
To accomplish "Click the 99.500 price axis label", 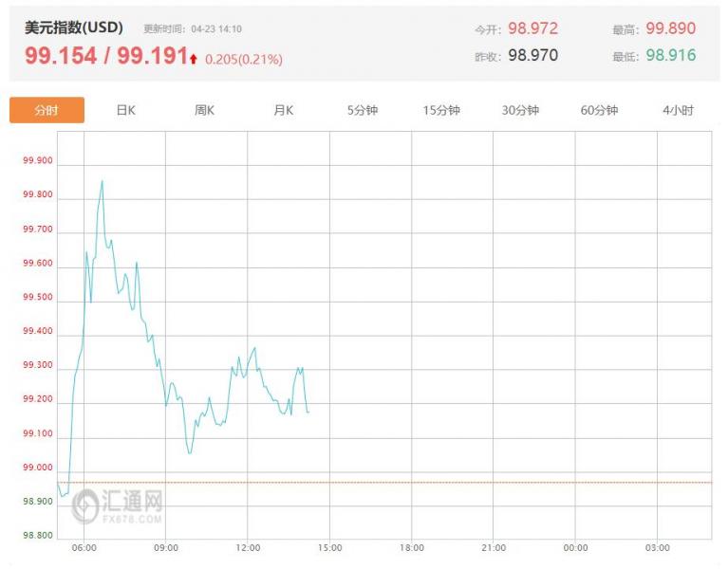I will pyautogui.click(x=38, y=297).
